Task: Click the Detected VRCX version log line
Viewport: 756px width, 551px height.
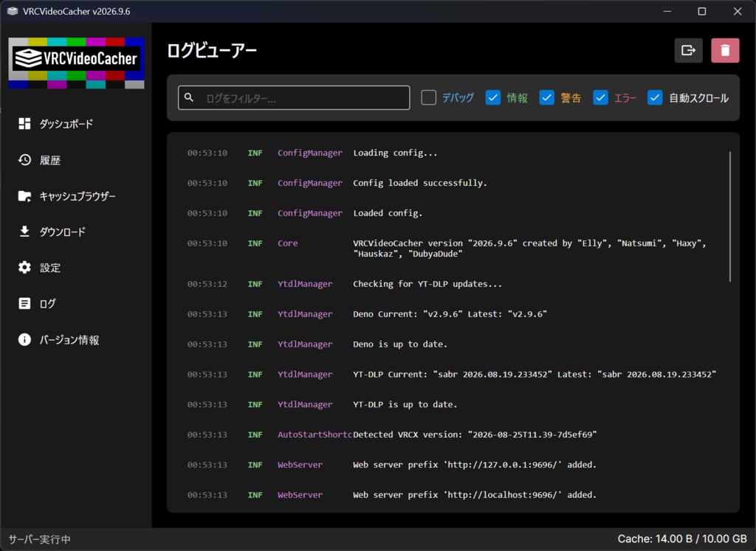Action: pos(475,434)
